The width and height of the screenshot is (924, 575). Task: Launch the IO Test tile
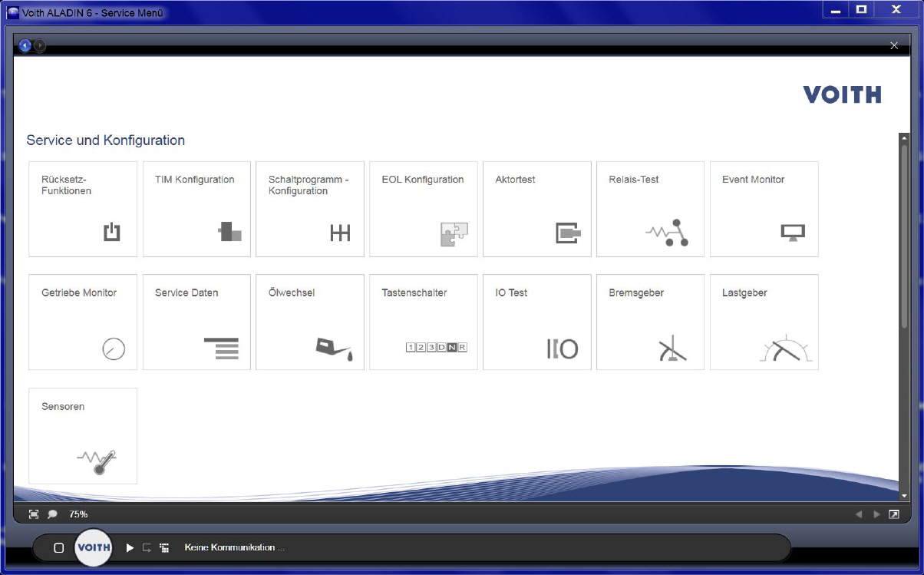[536, 322]
